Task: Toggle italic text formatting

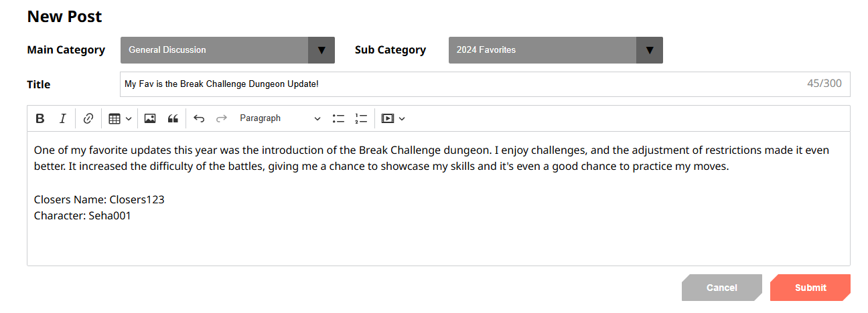Action: 63,118
